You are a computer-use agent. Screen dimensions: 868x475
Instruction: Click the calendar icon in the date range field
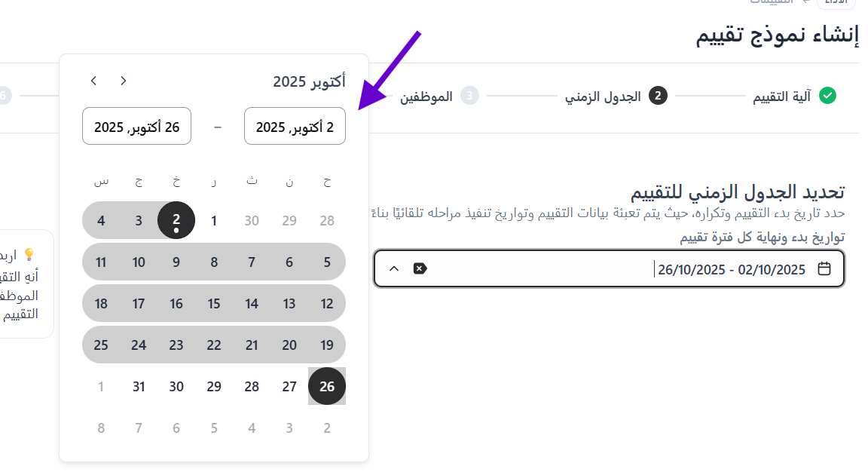tap(824, 268)
